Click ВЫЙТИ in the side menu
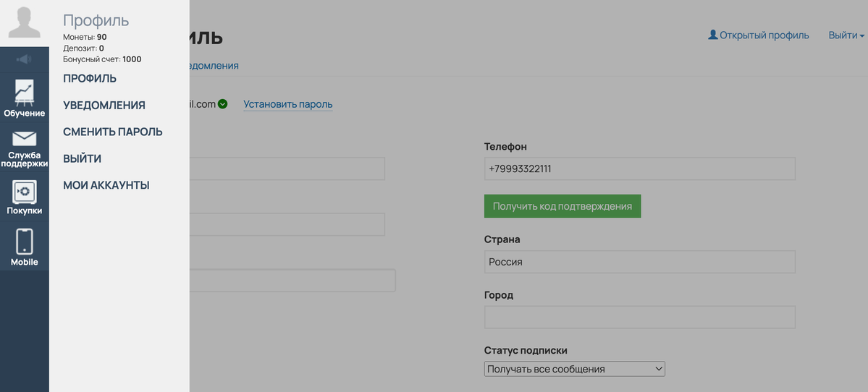 (83, 159)
